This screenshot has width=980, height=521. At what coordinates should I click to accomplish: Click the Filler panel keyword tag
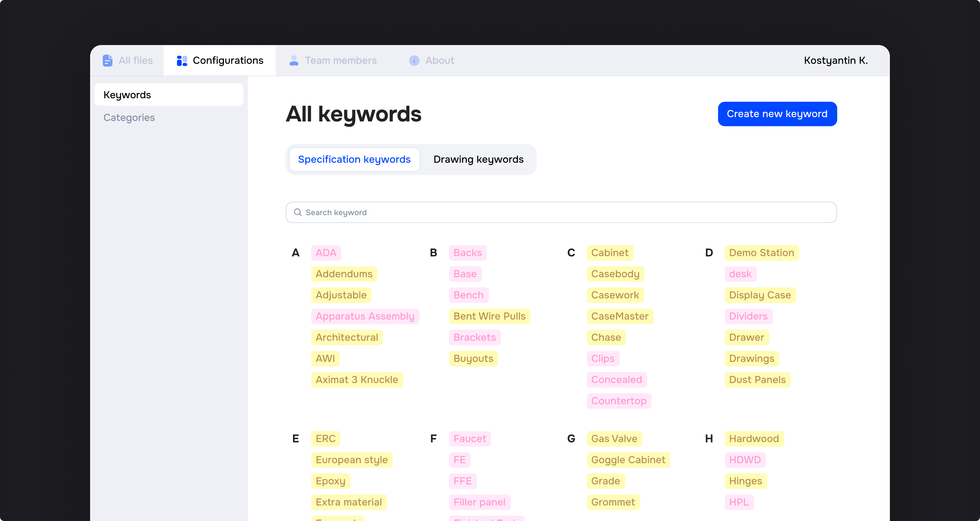click(479, 502)
